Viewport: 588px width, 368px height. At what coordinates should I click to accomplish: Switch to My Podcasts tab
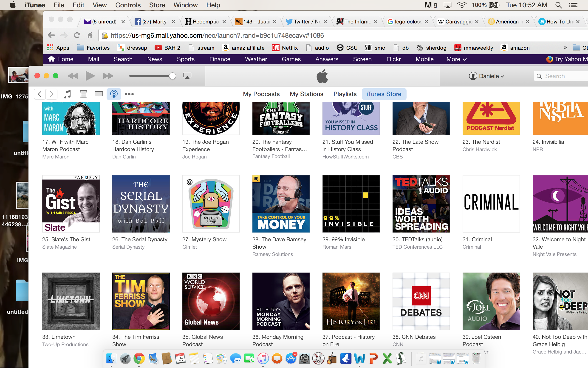point(261,94)
